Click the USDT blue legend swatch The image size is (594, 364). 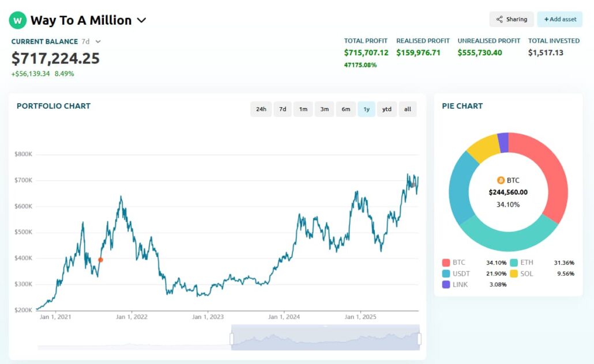click(446, 274)
